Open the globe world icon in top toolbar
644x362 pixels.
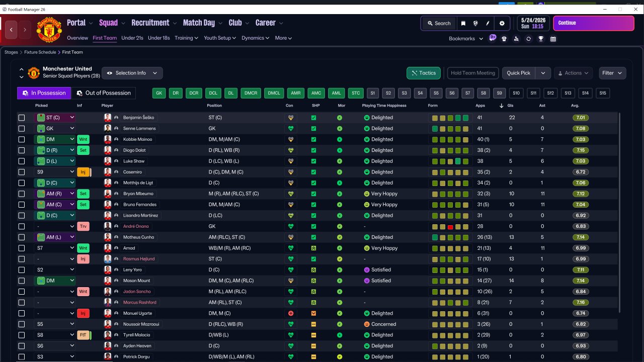coord(475,23)
